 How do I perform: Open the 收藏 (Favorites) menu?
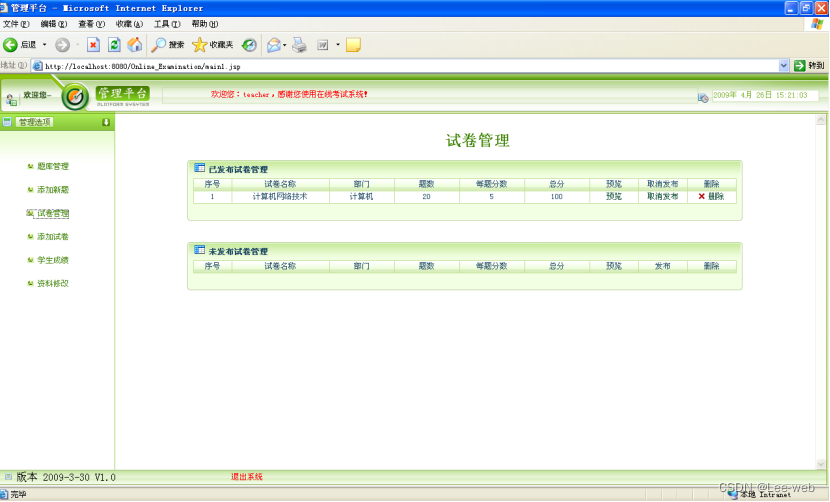[x=129, y=24]
